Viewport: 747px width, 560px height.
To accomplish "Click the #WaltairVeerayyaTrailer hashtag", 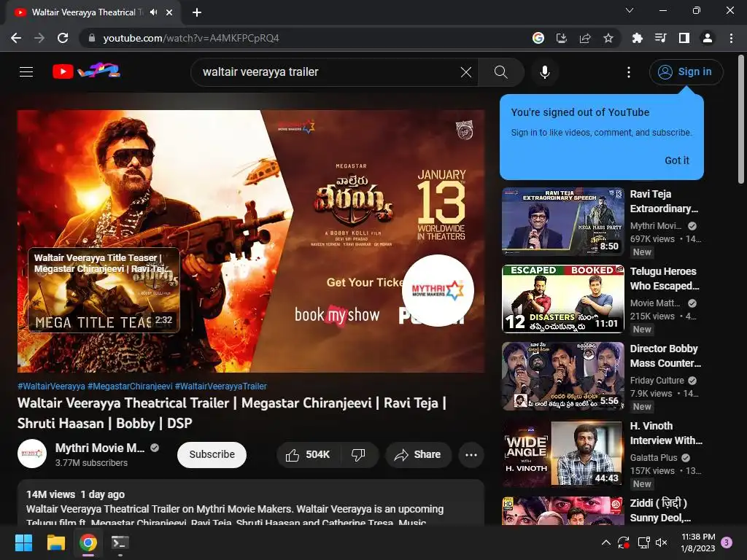I will click(221, 386).
